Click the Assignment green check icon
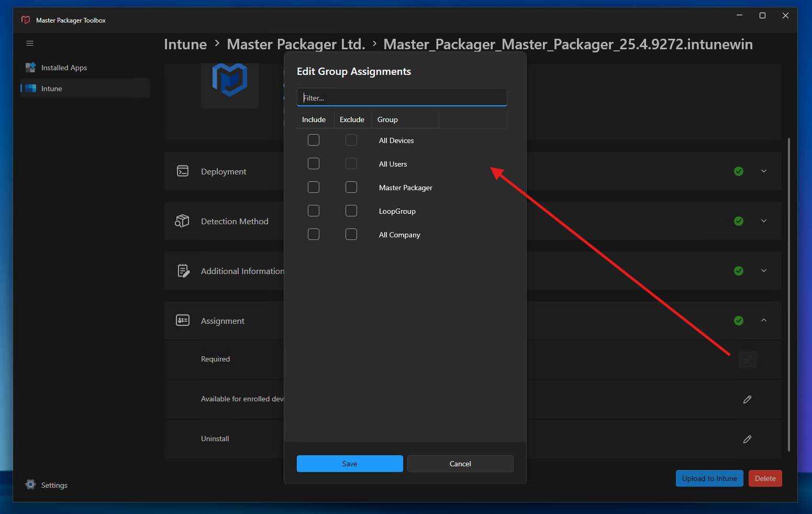The width and height of the screenshot is (812, 514). coord(739,321)
